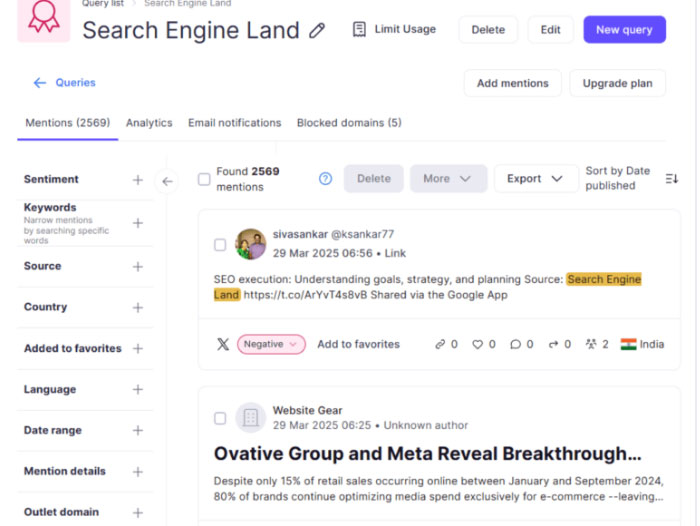Click the share arrow icon on sivasankar mention

point(553,344)
